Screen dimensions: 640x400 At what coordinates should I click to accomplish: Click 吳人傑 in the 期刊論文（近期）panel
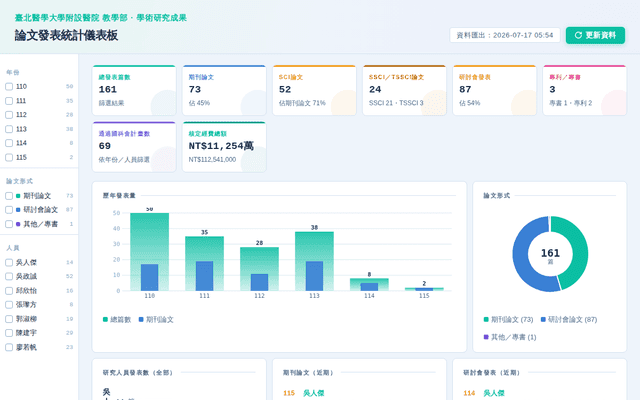(313, 393)
